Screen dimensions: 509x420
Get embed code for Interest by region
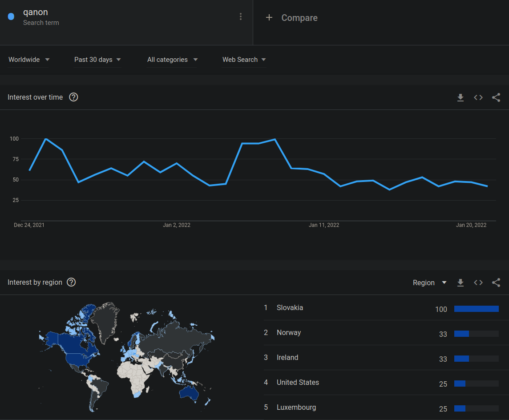point(478,283)
